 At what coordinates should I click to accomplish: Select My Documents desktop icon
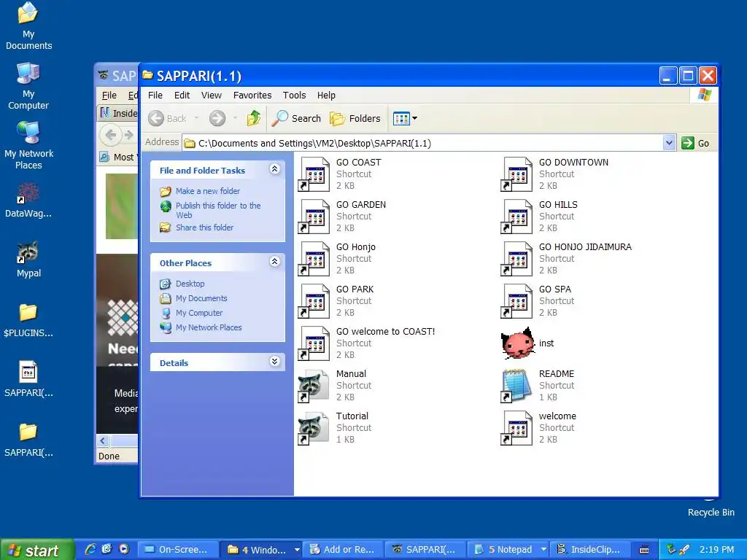(x=28, y=26)
